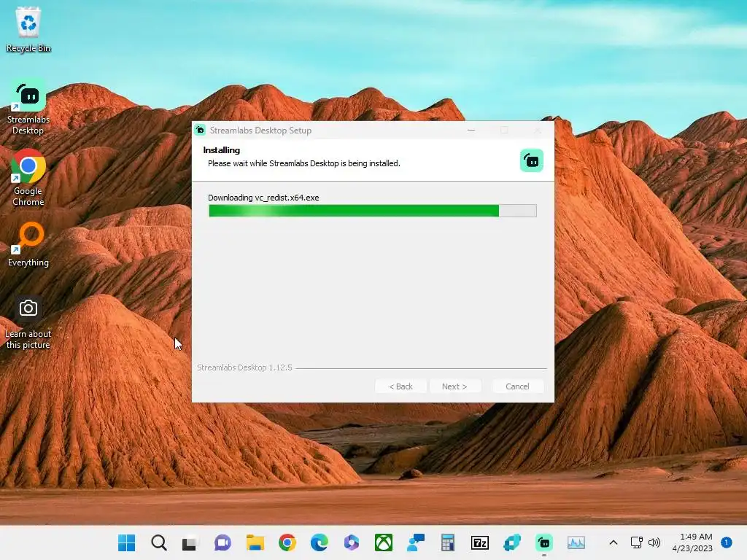Open the Microsoft 365 taskbar icon
This screenshot has width=747, height=560.
pyautogui.click(x=351, y=542)
